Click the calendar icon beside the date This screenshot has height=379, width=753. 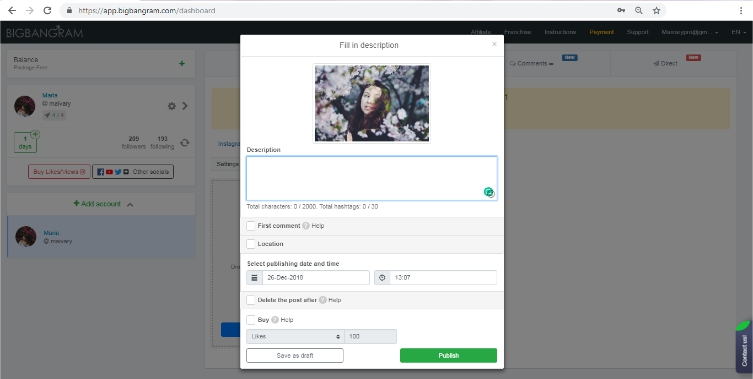[255, 278]
